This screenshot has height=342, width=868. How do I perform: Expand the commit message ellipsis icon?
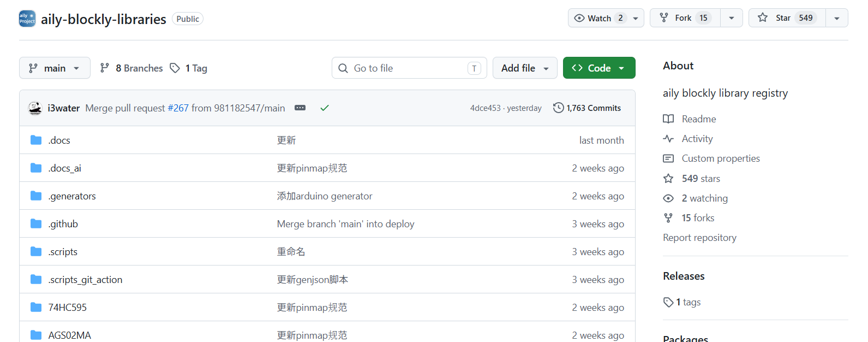tap(300, 108)
